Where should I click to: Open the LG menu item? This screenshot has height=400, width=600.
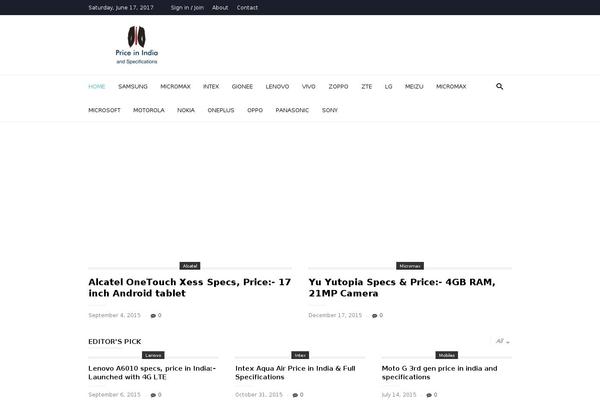click(388, 87)
